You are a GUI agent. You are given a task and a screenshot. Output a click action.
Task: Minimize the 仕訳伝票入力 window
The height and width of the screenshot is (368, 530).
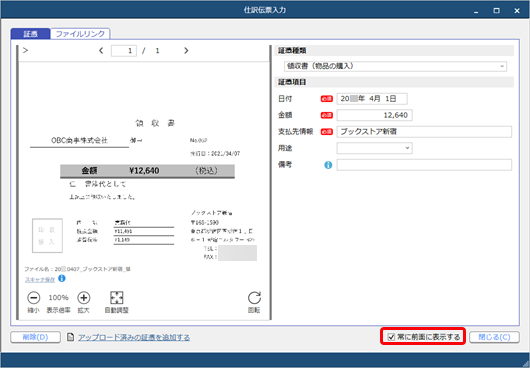tap(476, 11)
